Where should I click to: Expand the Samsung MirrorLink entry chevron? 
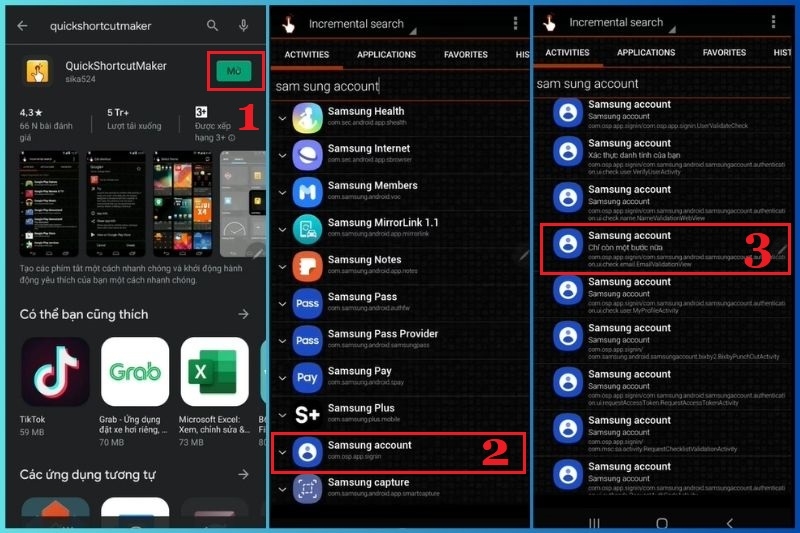click(282, 230)
